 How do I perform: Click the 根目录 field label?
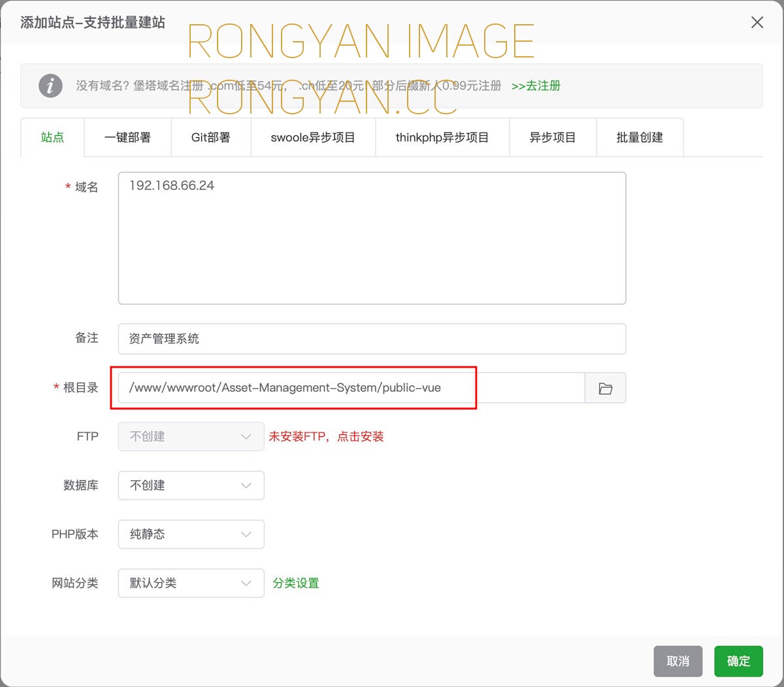(x=80, y=388)
